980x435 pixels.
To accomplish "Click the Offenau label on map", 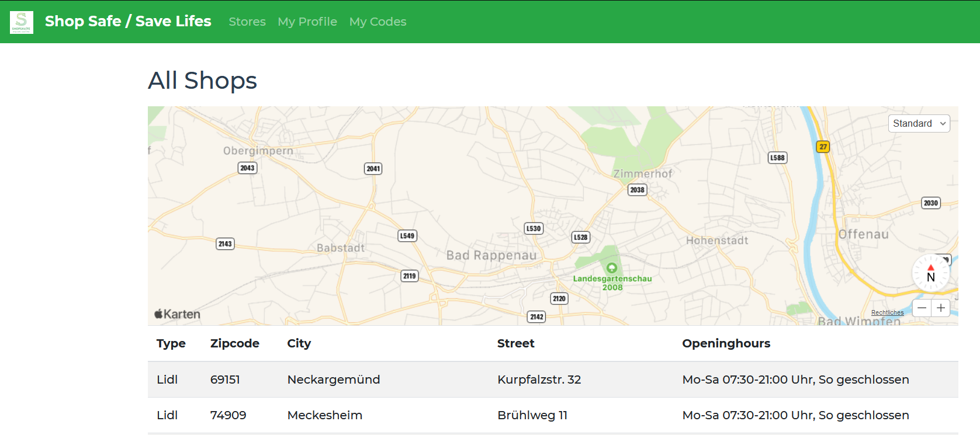I will click(x=864, y=234).
